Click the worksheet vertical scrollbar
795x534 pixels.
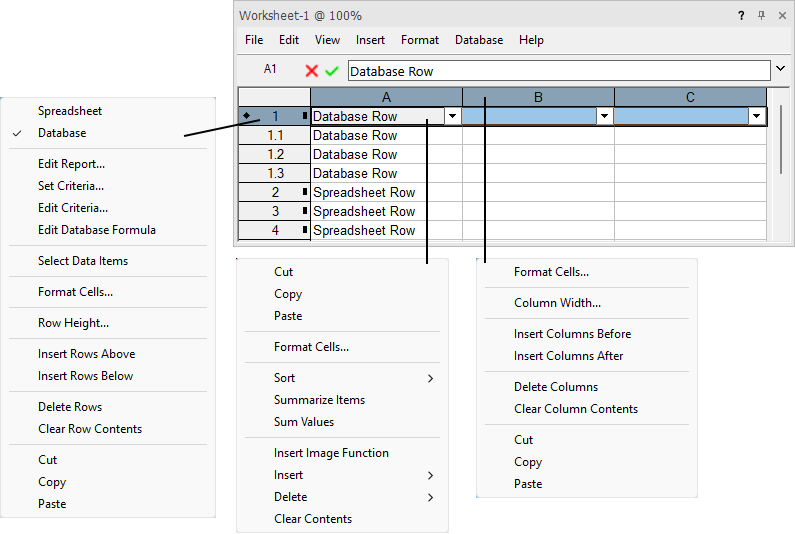[781, 139]
